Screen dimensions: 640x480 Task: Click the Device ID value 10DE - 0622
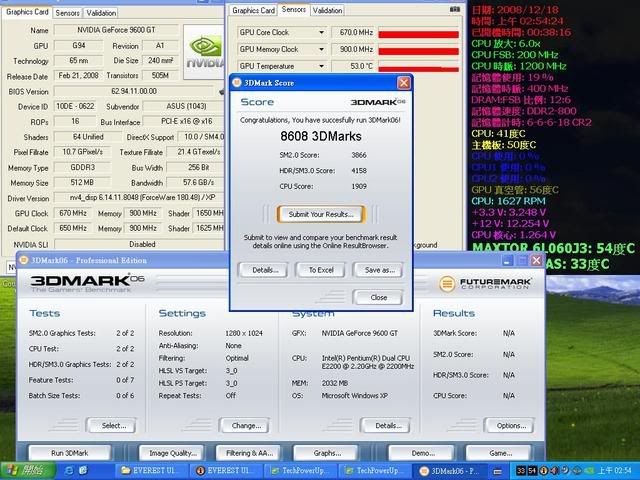click(x=75, y=106)
